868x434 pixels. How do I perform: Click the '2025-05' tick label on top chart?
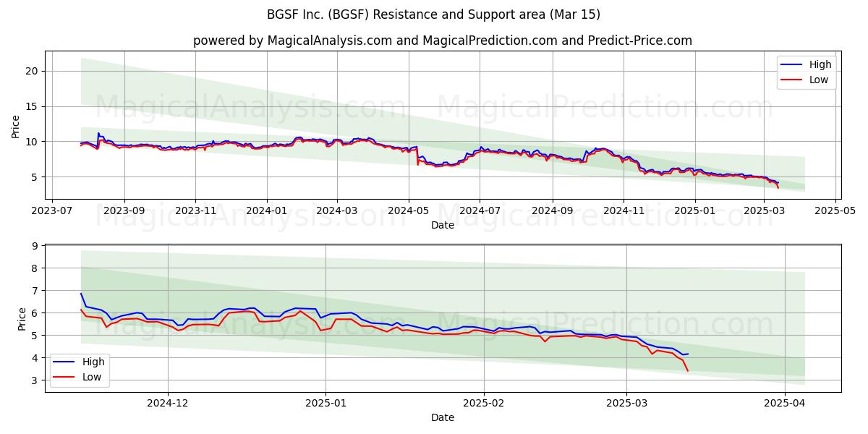tap(835, 210)
